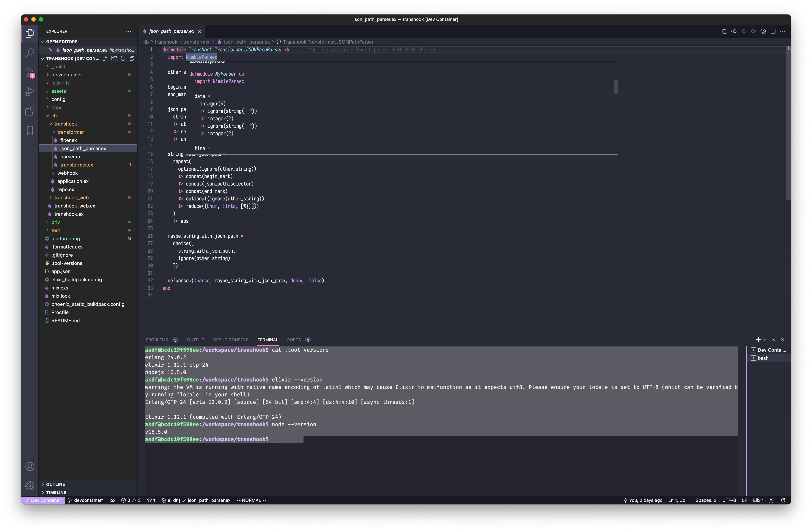
Task: Open the Search view in activity bar
Action: pos(30,53)
